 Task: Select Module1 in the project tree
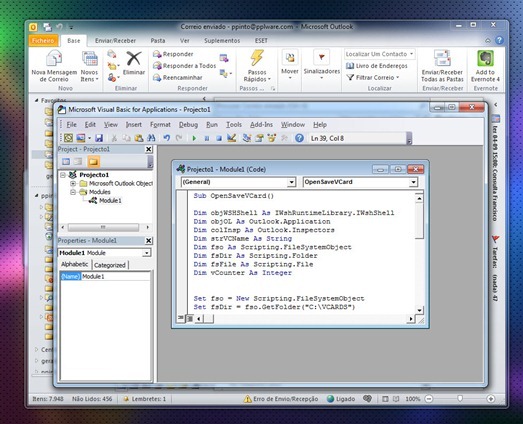[110, 200]
